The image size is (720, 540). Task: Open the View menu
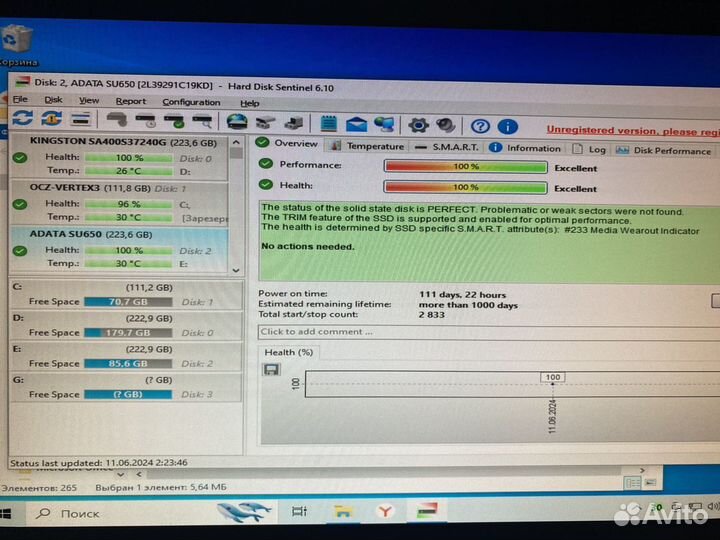click(x=89, y=101)
